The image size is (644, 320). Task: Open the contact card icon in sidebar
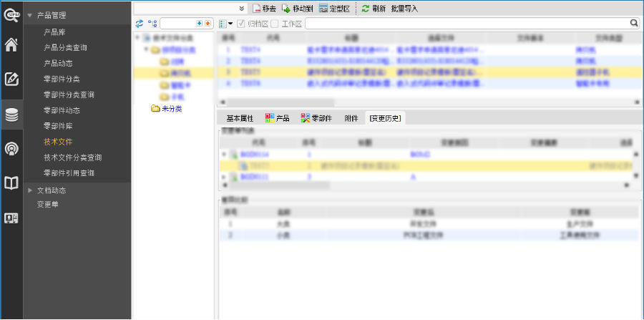[x=11, y=218]
